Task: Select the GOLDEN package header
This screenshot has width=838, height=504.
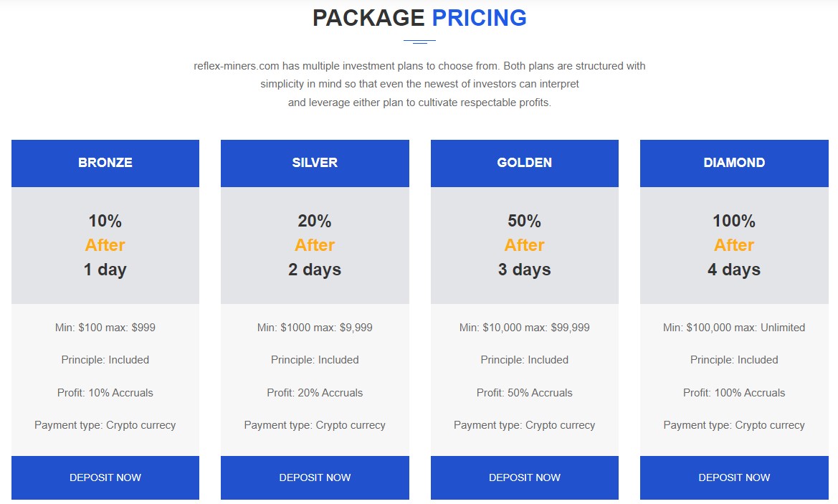Action: [x=524, y=163]
